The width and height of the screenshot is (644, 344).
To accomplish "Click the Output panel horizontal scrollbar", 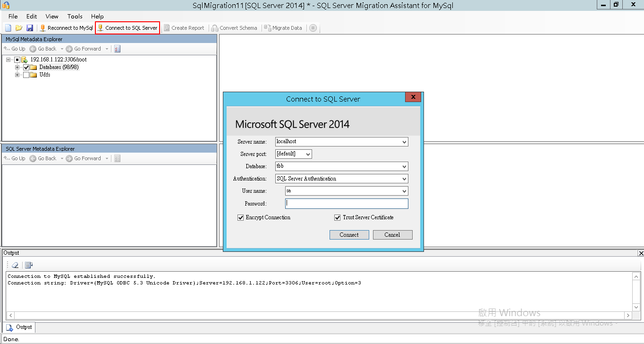I will tap(319, 315).
